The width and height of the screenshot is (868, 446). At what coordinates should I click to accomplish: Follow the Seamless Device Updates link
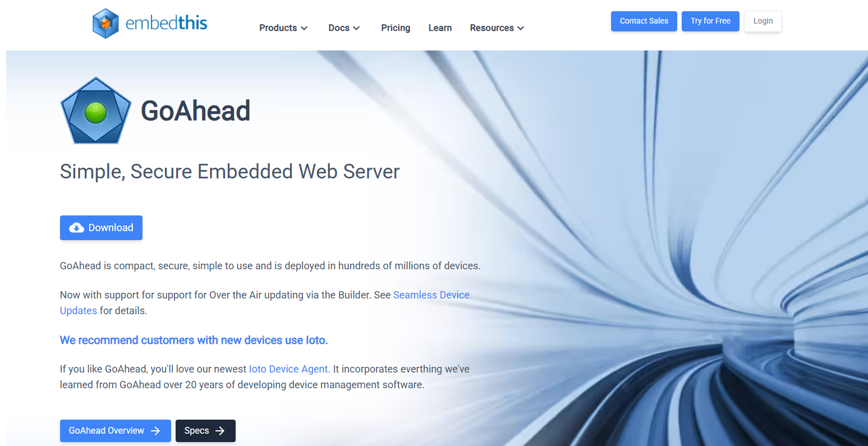coord(265,303)
